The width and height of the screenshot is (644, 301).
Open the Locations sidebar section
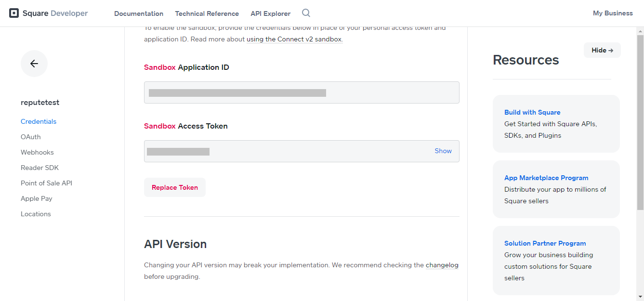[36, 214]
